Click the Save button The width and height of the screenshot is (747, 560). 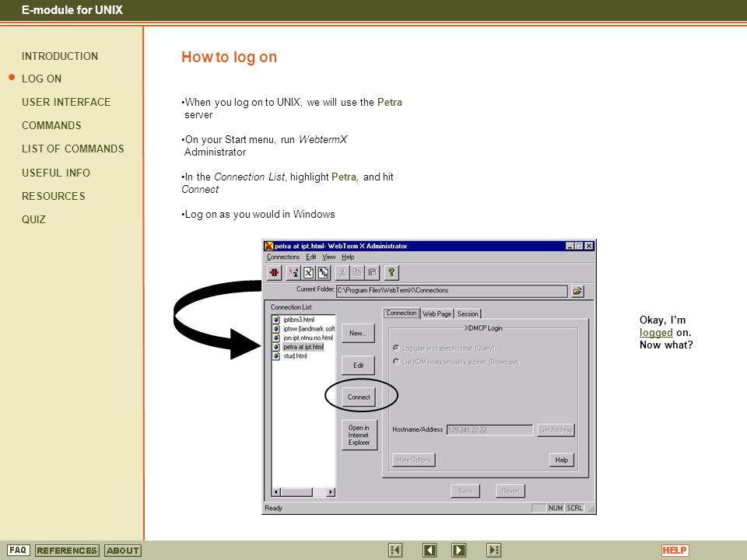465,491
